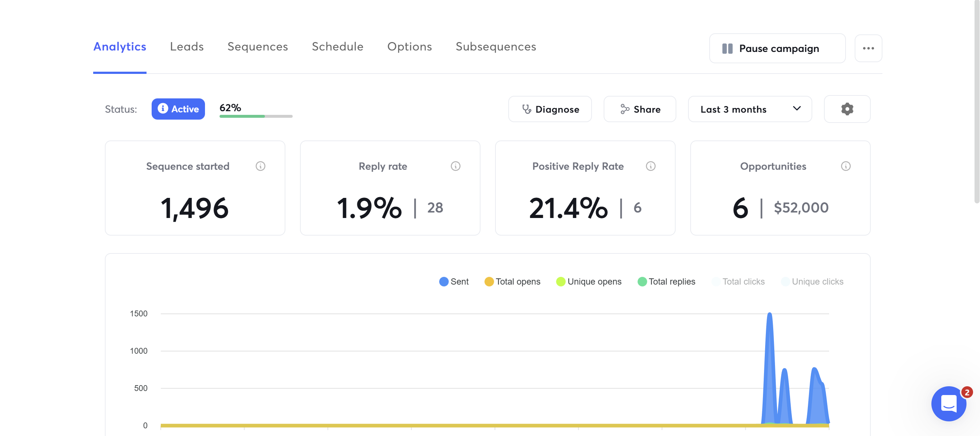Click the 62% campaign progress bar
980x436 pixels.
click(x=256, y=116)
